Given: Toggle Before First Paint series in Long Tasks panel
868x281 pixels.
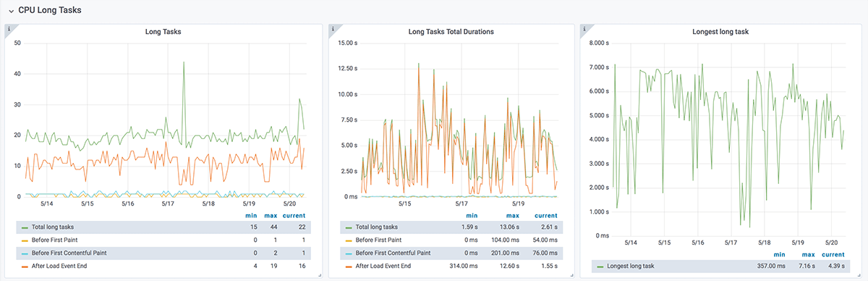Looking at the screenshot, I should 55,240.
